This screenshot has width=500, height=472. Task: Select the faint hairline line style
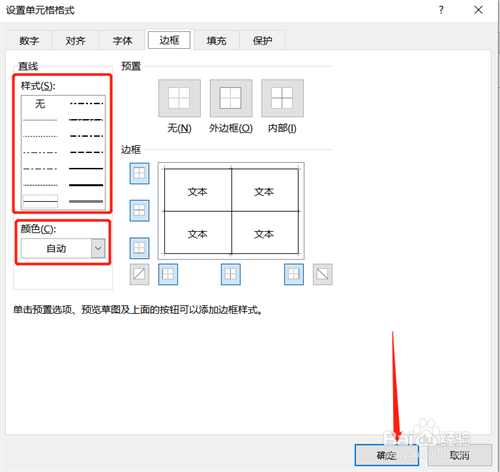(x=40, y=120)
